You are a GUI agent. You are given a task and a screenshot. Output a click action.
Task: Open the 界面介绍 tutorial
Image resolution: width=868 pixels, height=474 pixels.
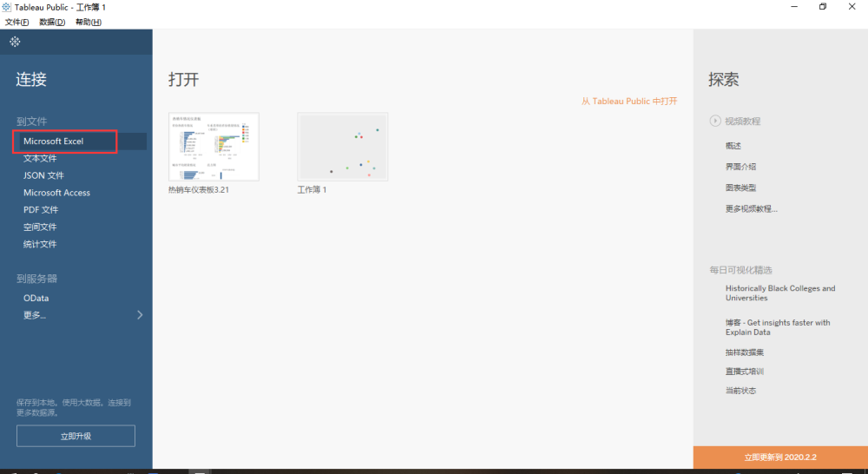click(x=740, y=167)
